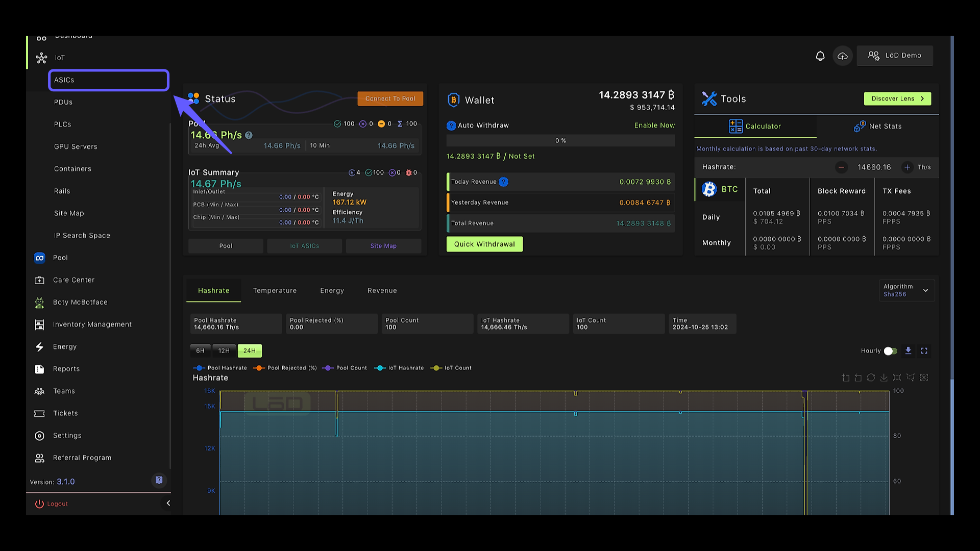
Task: Open the Boty McBotface robot icon
Action: pos(39,303)
